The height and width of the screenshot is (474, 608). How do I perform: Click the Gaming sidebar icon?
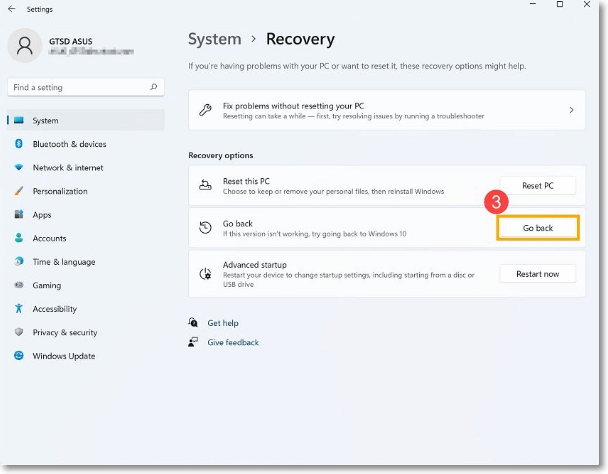[x=18, y=285]
